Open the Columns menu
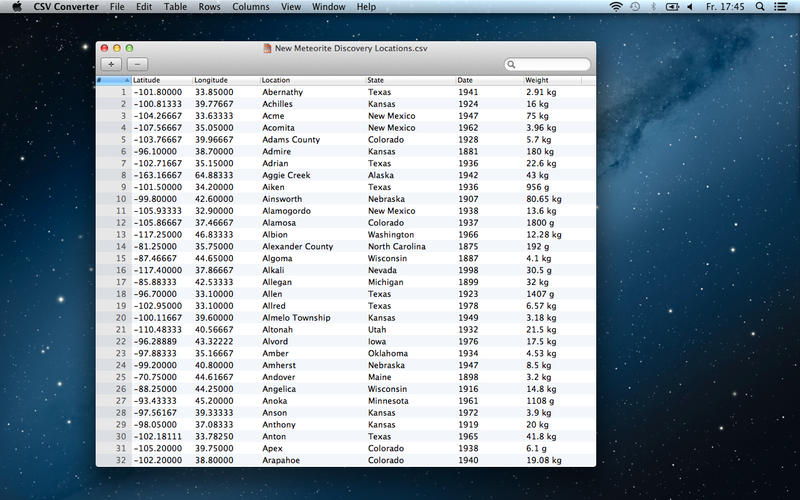This screenshot has height=500, width=800. [x=250, y=7]
